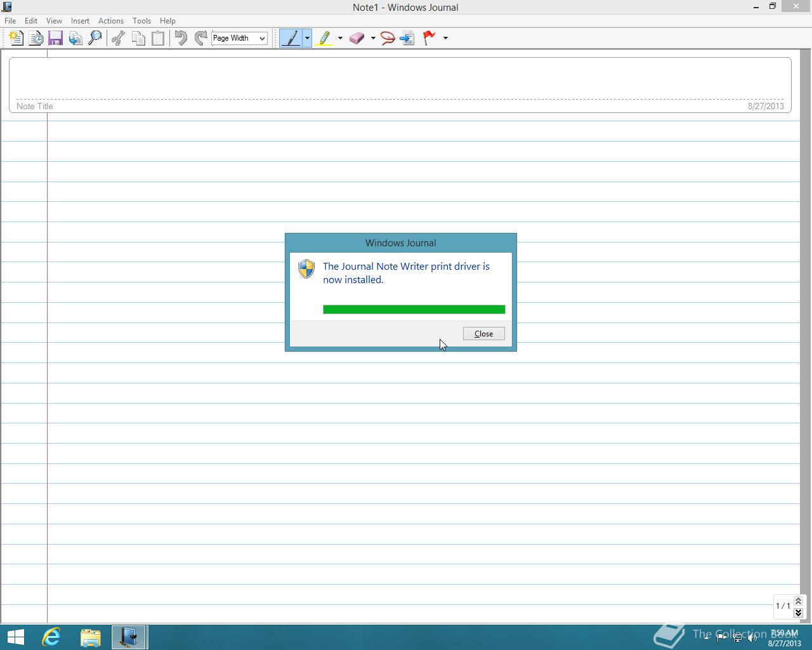Select the Pen tool
This screenshot has height=650, width=812.
291,38
